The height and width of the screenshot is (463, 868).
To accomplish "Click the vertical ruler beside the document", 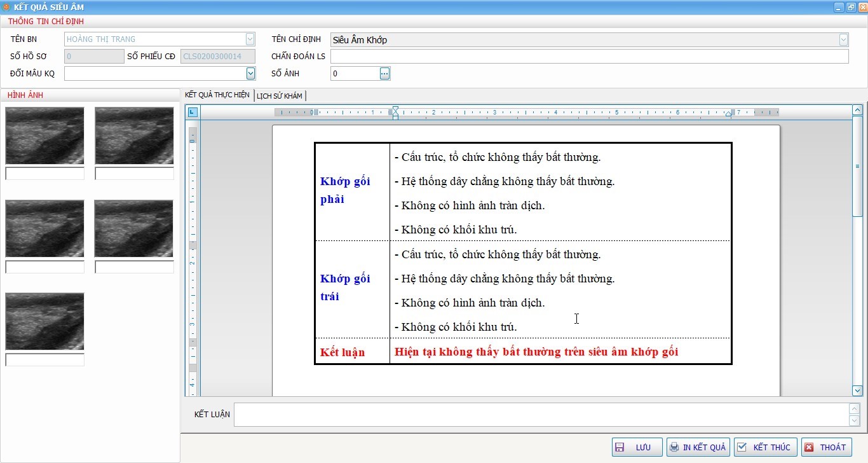I will tap(193, 261).
